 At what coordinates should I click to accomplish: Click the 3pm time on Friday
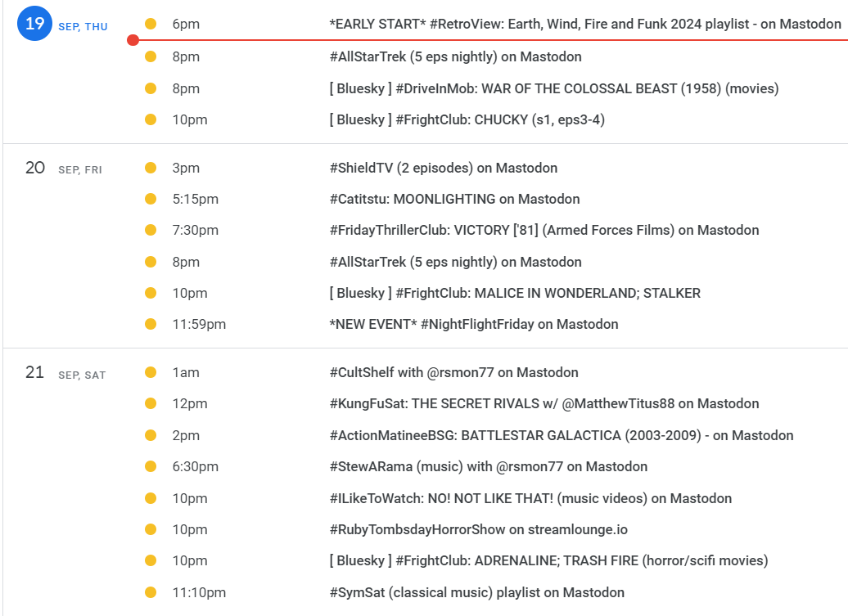186,168
